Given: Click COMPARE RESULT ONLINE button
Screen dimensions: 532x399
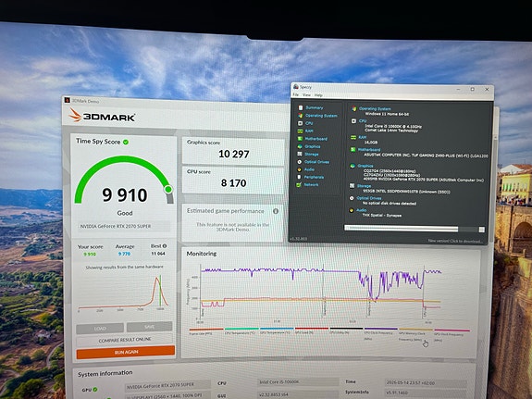Looking at the screenshot, I should 125,340.
